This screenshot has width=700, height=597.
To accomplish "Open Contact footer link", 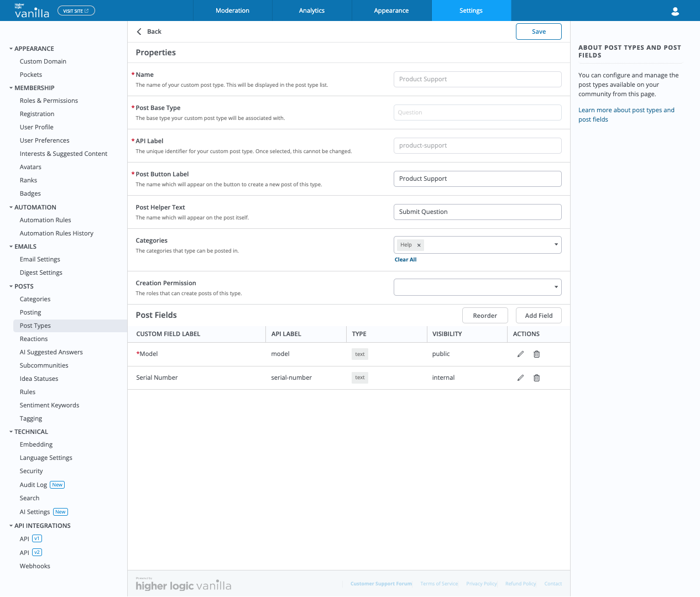I will (553, 584).
